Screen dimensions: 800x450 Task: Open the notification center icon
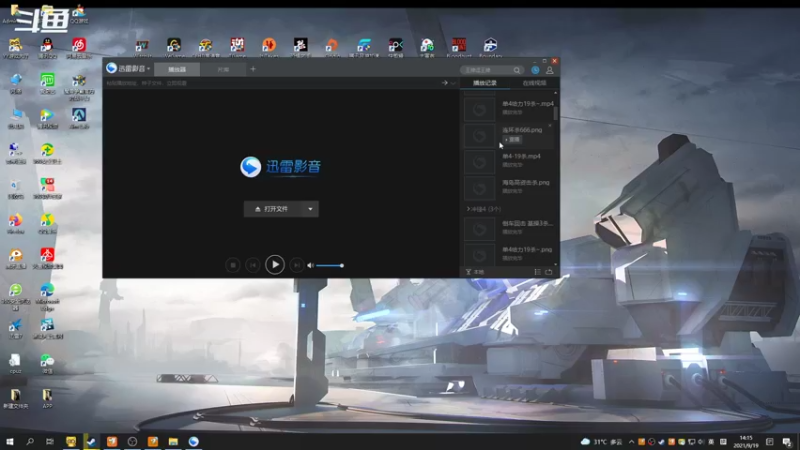pos(787,442)
